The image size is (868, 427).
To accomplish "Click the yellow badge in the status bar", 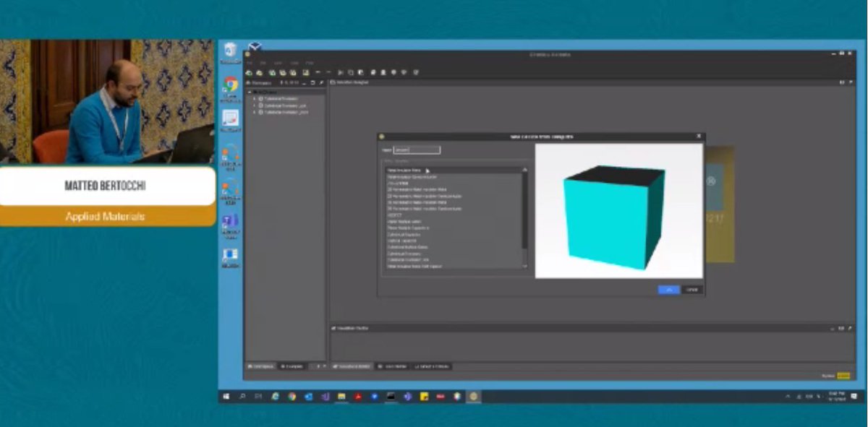I will pos(843,376).
